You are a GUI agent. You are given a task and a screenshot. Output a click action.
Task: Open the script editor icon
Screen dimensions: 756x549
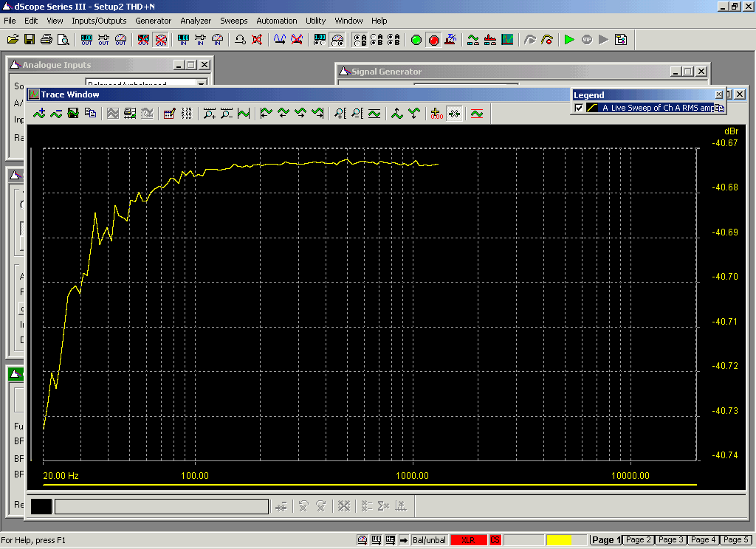point(620,40)
